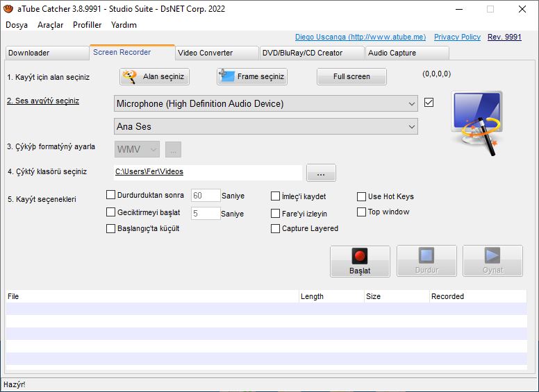
Task: Enable Use Hot Keys checkbox
Action: [361, 196]
